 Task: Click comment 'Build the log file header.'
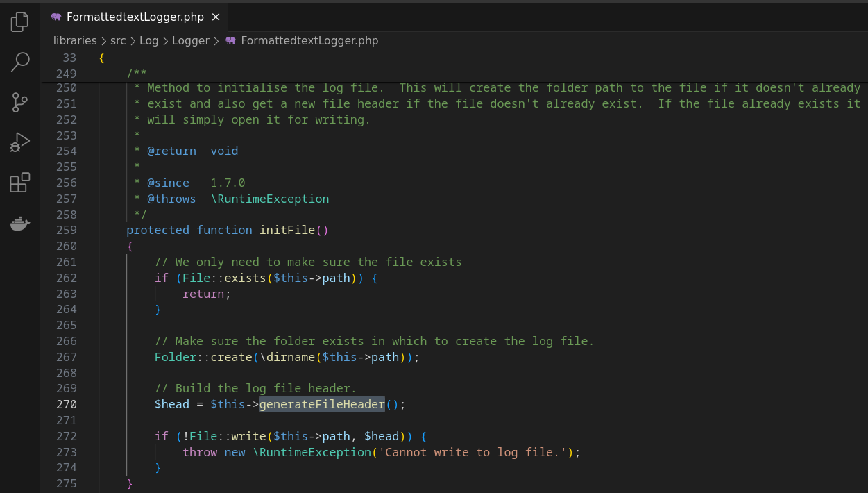[x=255, y=388]
